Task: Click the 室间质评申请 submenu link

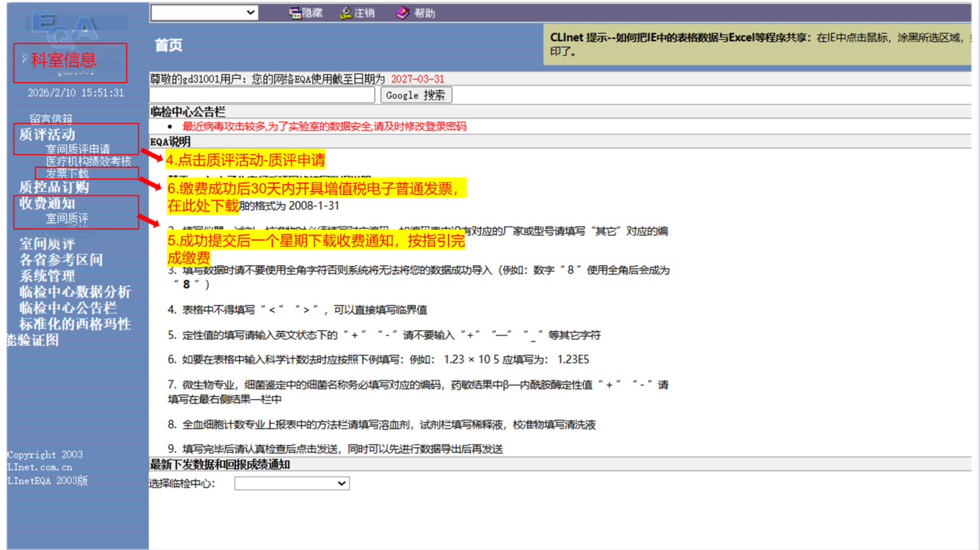Action: (78, 149)
